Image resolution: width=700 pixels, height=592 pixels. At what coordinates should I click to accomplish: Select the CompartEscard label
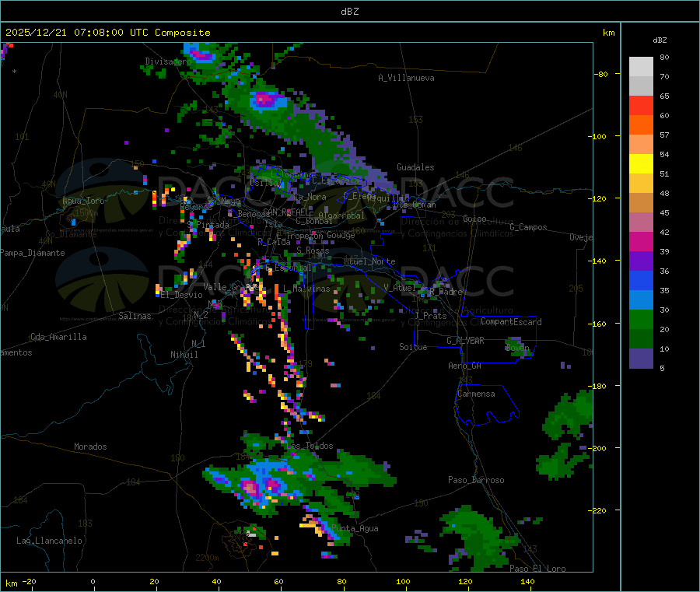tap(511, 321)
